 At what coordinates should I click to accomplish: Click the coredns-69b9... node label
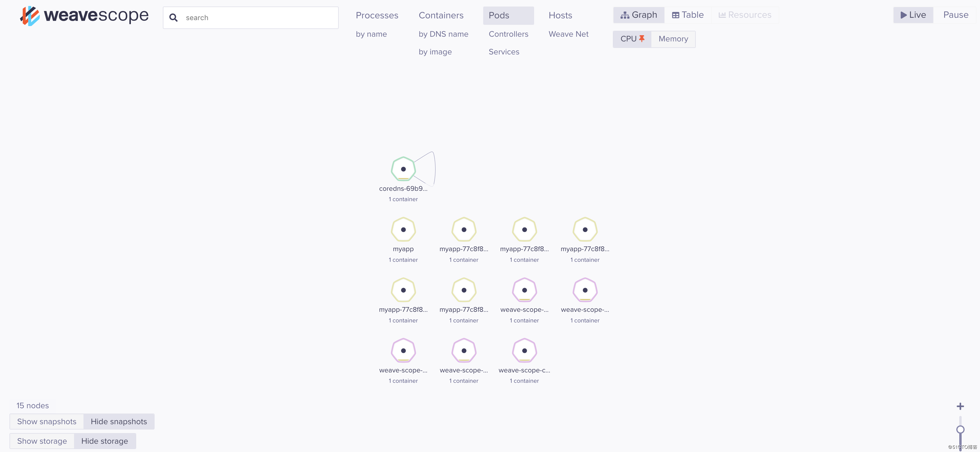pyautogui.click(x=403, y=188)
